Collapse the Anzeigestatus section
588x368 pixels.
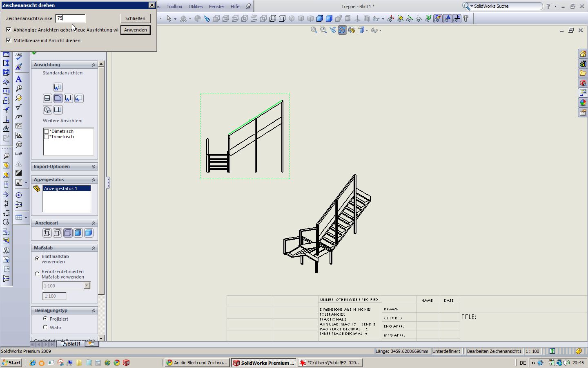pyautogui.click(x=94, y=180)
